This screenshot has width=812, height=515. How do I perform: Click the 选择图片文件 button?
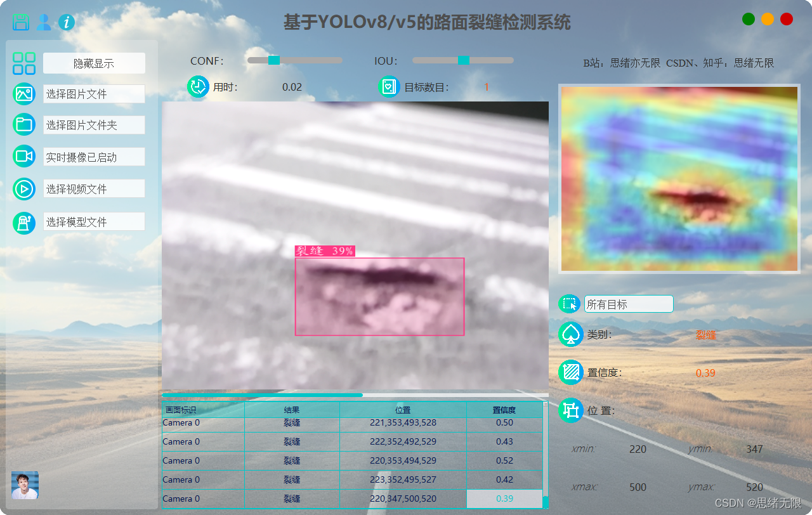point(94,93)
